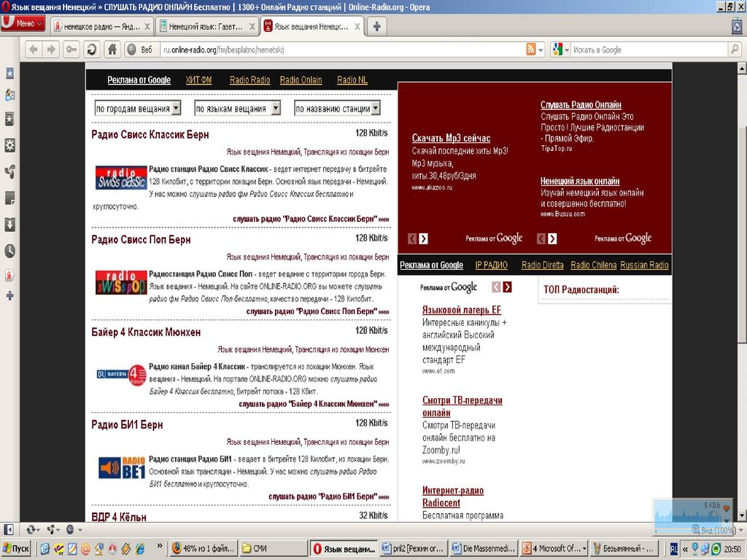
Task: Open the Radio NL ad link
Action: [x=352, y=80]
